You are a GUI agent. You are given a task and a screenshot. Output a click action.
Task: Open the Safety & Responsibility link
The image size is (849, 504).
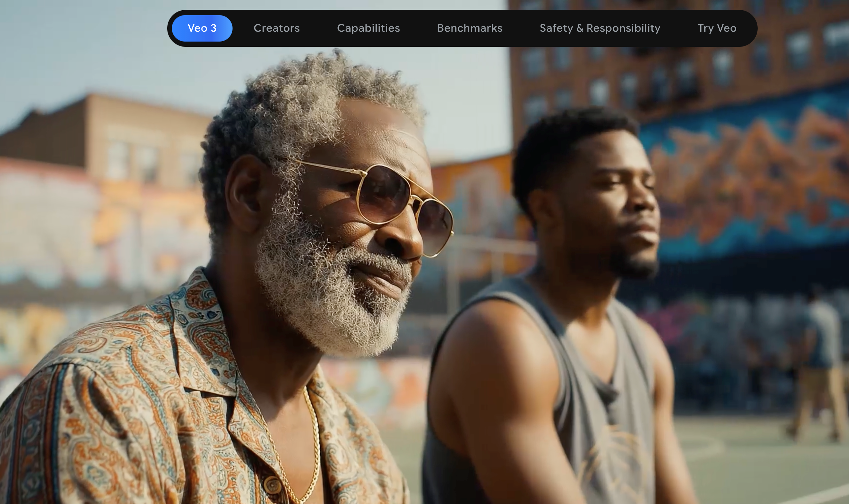coord(600,28)
